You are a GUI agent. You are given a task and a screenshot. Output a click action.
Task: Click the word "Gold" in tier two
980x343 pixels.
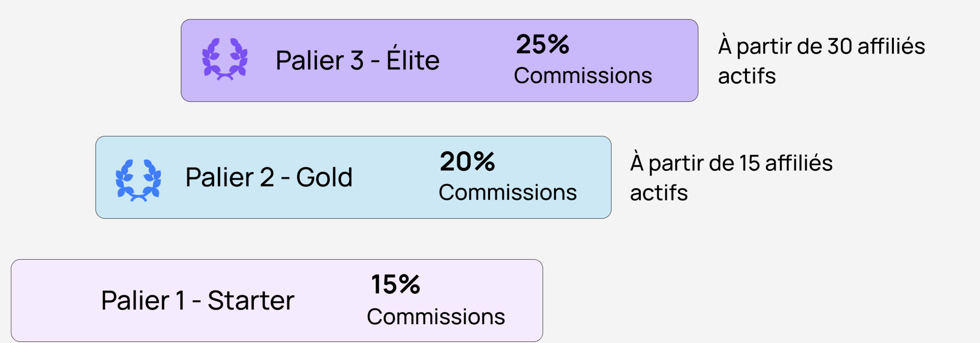324,177
